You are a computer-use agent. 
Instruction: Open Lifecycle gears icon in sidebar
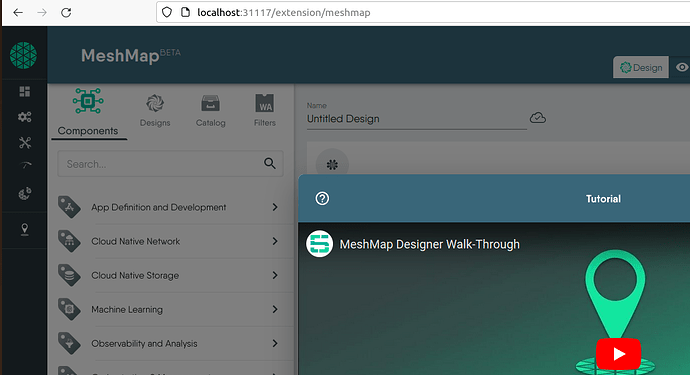click(x=25, y=117)
